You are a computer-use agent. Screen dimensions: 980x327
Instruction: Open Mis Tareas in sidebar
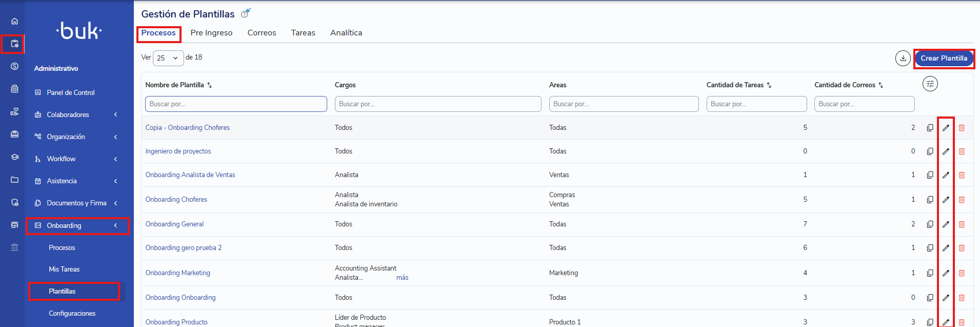pyautogui.click(x=64, y=269)
